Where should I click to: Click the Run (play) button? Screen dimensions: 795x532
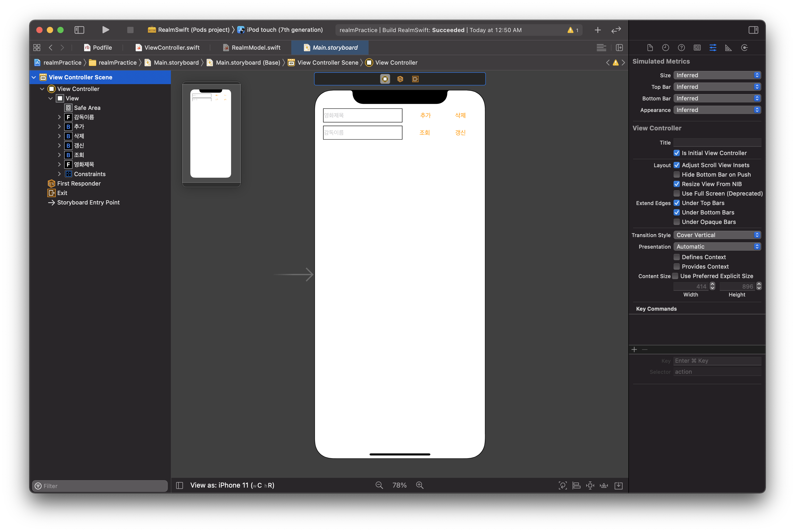[105, 30]
